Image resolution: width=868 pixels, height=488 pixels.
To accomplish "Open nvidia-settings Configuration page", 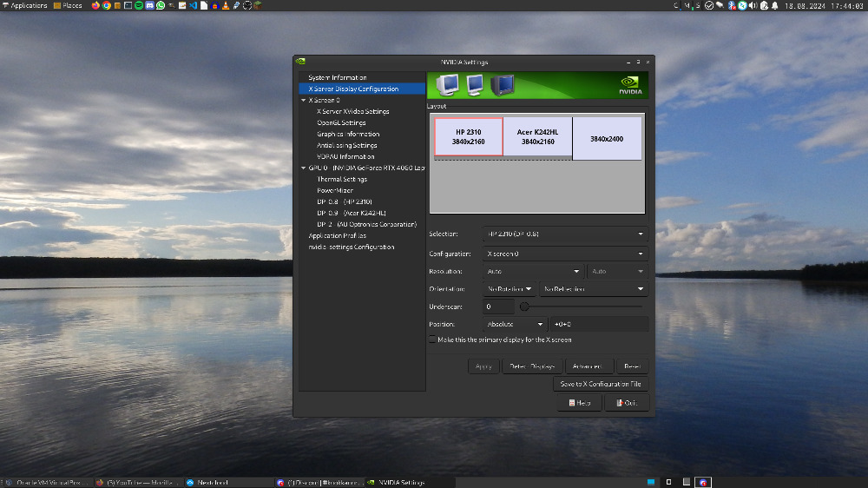I will (x=351, y=247).
